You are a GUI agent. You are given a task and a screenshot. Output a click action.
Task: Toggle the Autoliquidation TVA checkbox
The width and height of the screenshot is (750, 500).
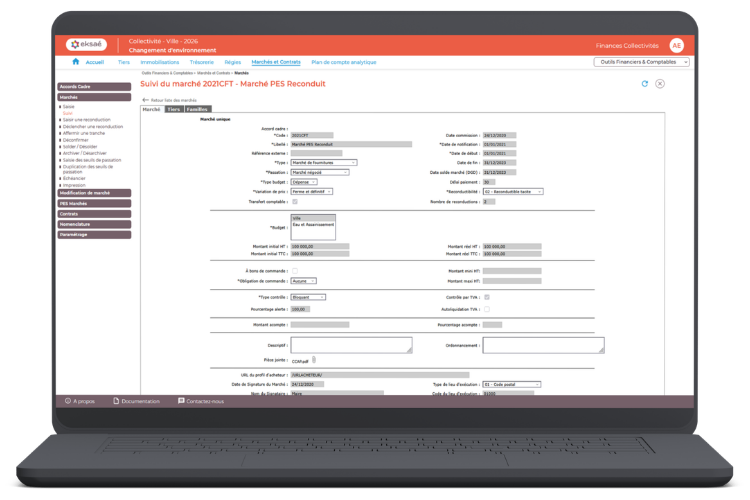[x=486, y=309]
